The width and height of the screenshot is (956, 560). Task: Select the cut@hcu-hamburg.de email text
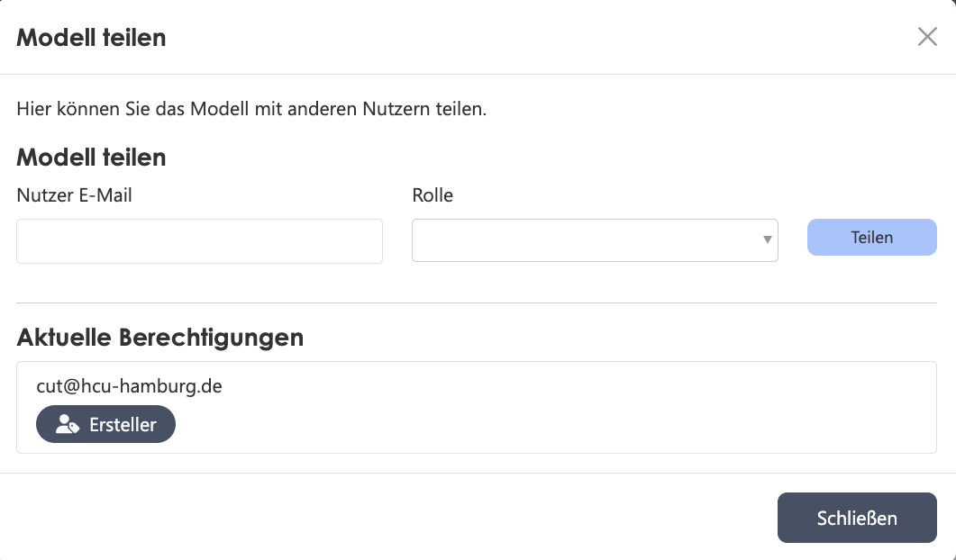[129, 386]
